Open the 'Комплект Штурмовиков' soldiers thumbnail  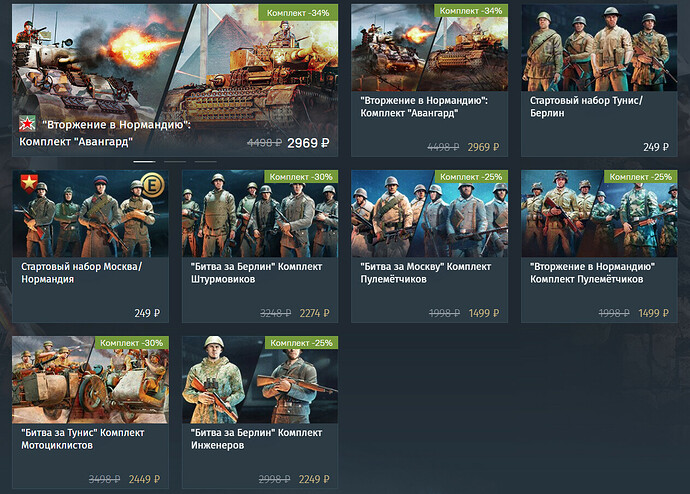(x=260, y=214)
